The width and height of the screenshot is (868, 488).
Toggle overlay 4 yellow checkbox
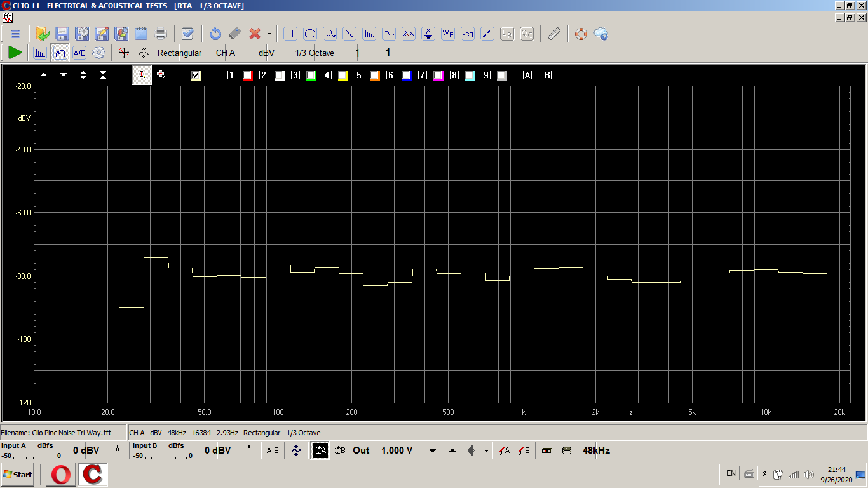(x=343, y=76)
